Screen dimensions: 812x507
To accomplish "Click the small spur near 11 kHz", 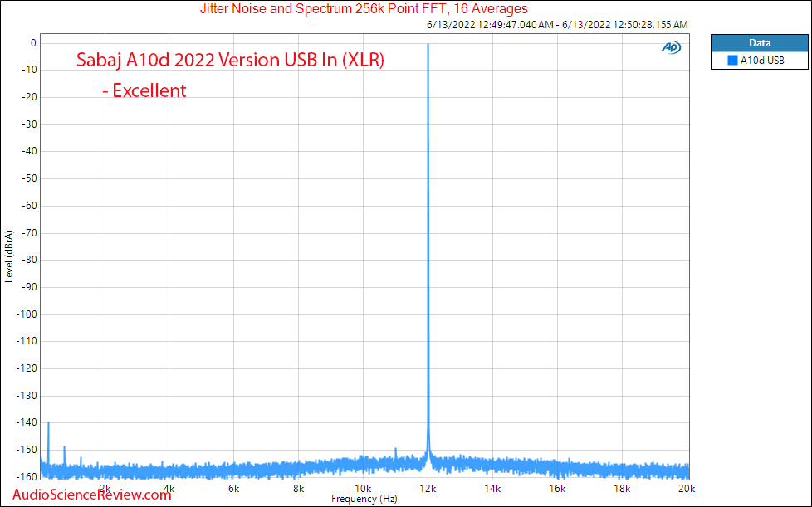I will coord(396,452).
